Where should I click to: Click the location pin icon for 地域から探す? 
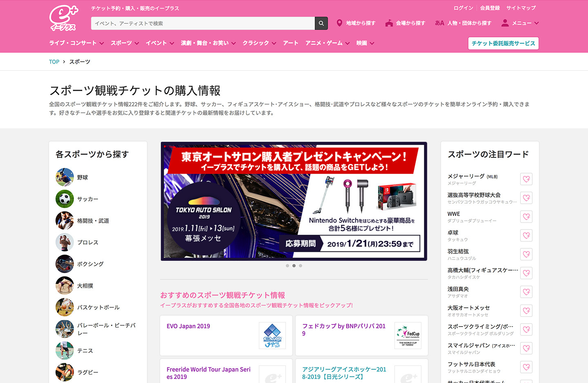coord(339,23)
